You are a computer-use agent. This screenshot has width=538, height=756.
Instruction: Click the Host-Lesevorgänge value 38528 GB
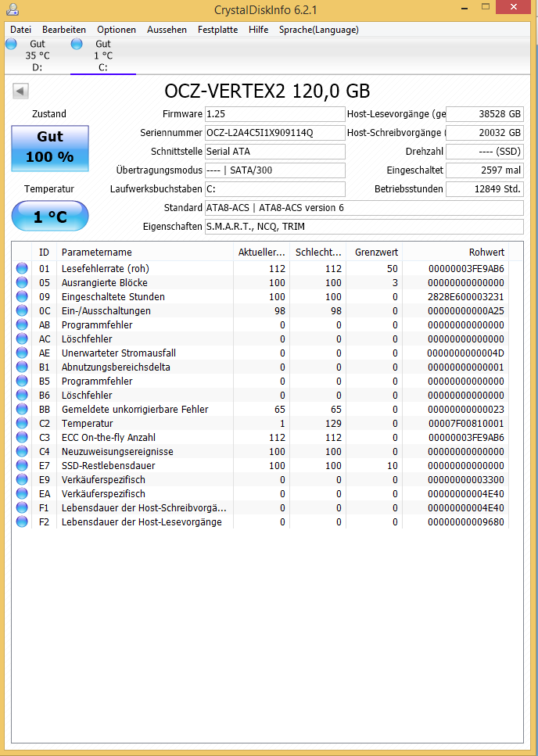(x=485, y=114)
